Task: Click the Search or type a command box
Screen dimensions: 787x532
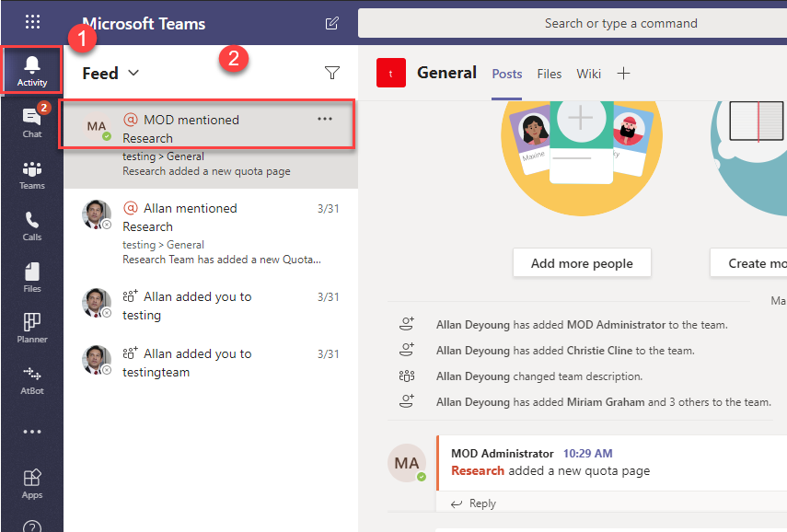Action: 573,23
